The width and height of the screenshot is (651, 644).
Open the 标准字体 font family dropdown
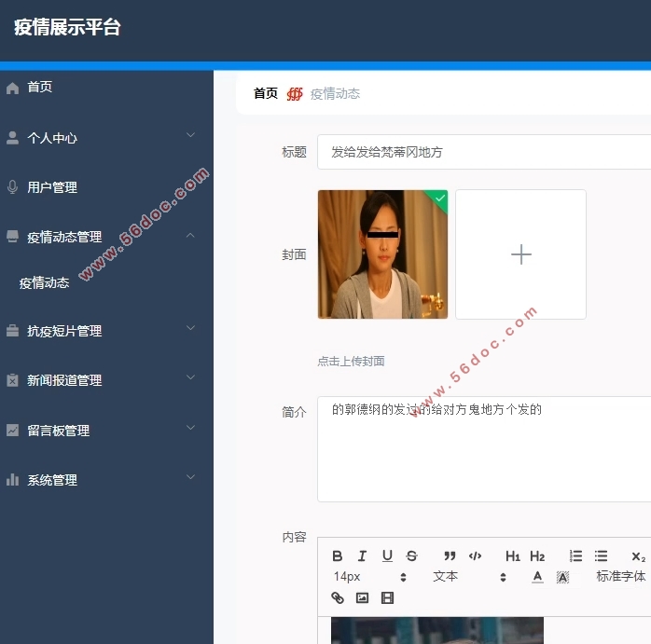pyautogui.click(x=621, y=576)
